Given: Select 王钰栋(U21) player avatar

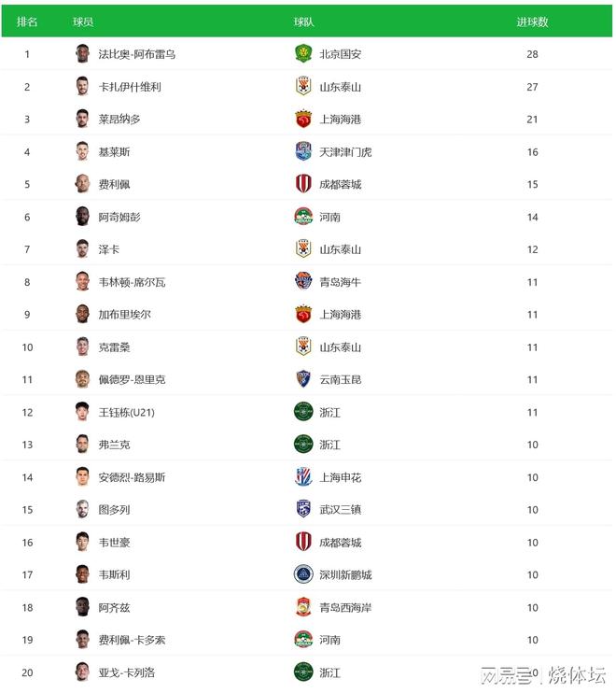Looking at the screenshot, I should point(82,412).
